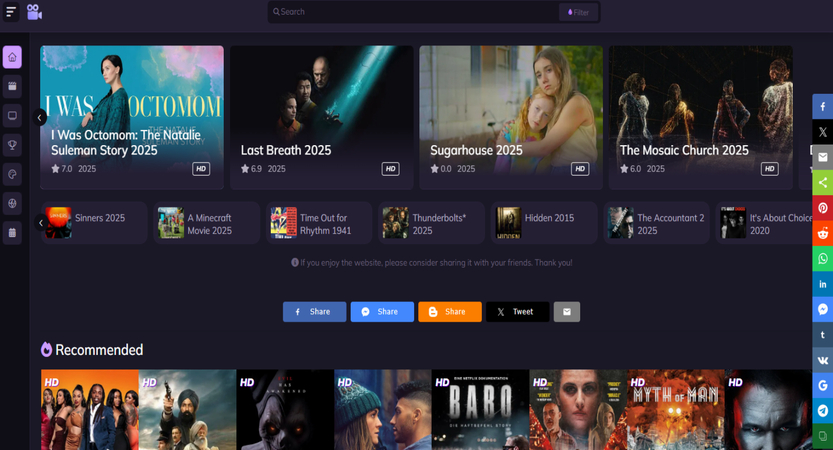The image size is (833, 450).
Task: Click star rating on Mosaic Church card
Action: point(631,169)
